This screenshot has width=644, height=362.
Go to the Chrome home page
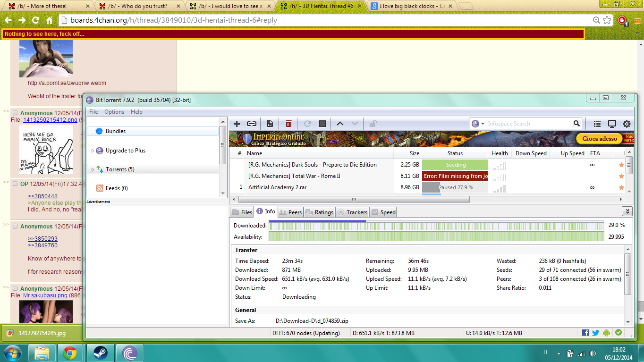[x=49, y=20]
